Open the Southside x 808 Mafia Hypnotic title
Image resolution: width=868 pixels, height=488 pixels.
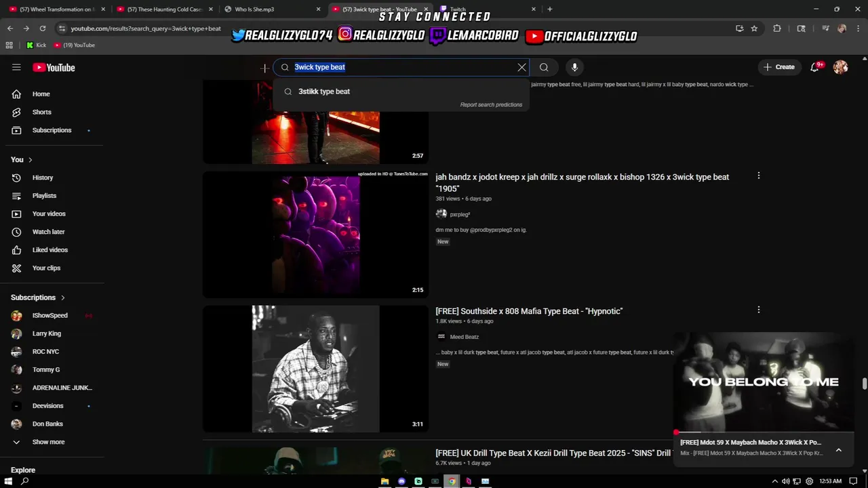[529, 311]
